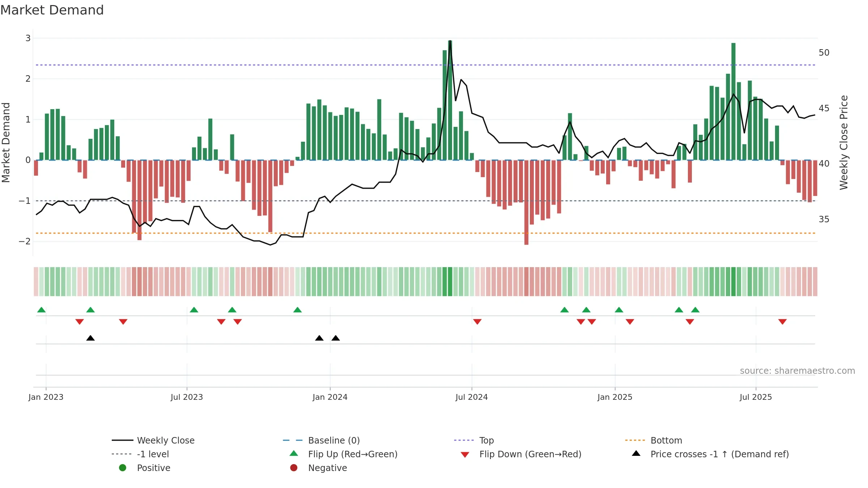Click the Market Demand chart title

tap(52, 10)
